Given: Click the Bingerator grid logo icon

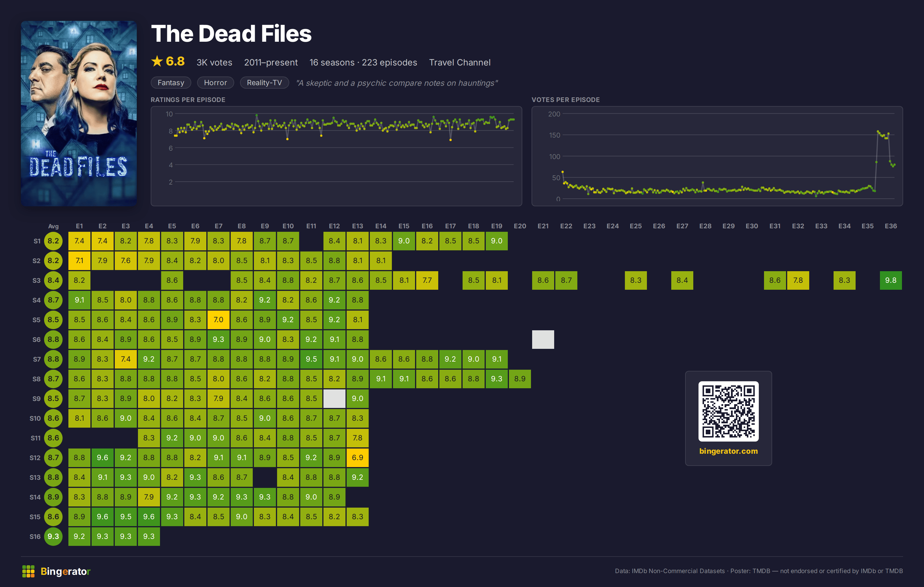Looking at the screenshot, I should [28, 571].
